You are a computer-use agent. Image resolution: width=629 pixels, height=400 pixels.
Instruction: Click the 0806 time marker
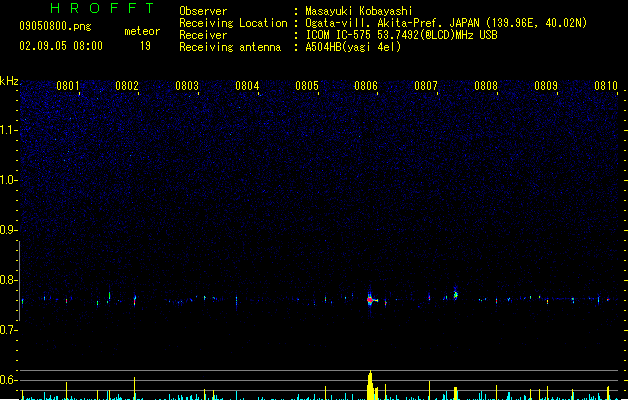tap(366, 86)
